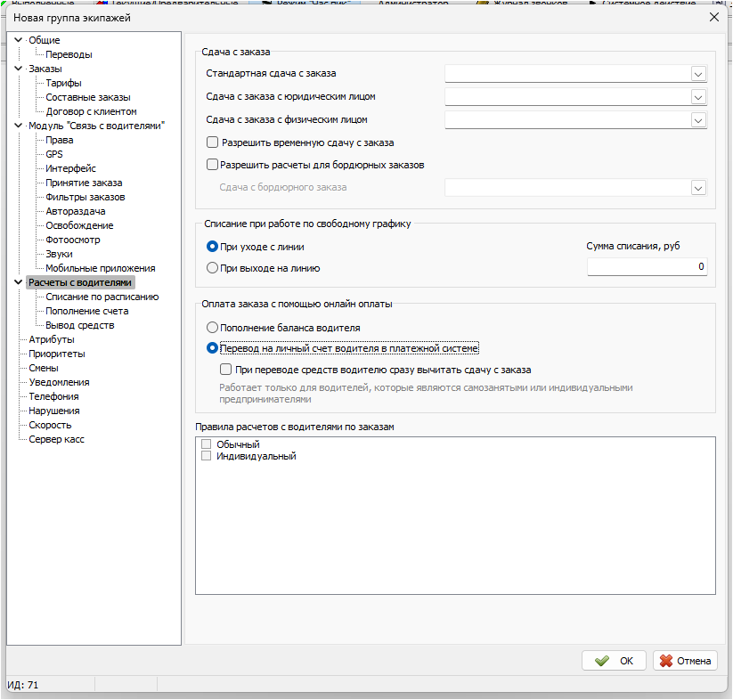Screen dimensions: 733x700
Task: Collapse the Общие tree node
Action: pyautogui.click(x=18, y=40)
